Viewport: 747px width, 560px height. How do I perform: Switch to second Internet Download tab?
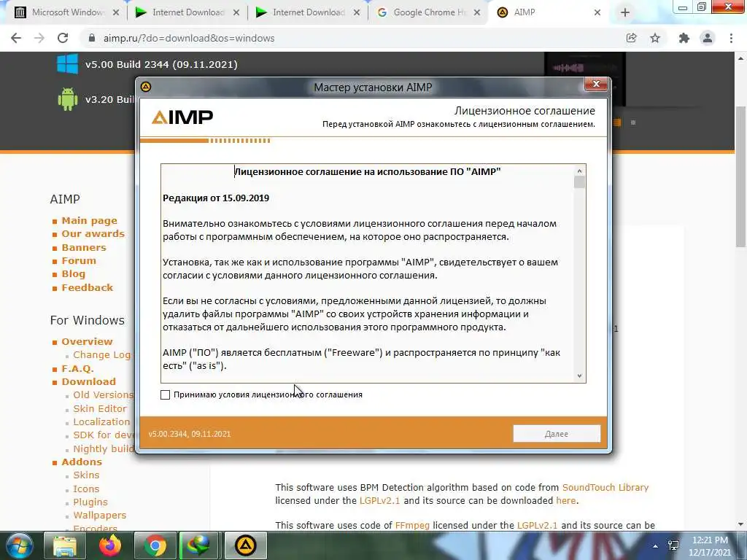[309, 12]
